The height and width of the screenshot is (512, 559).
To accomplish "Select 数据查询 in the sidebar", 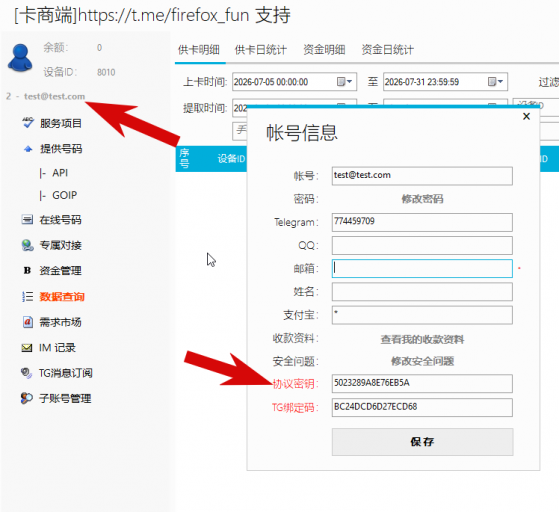I will (62, 297).
